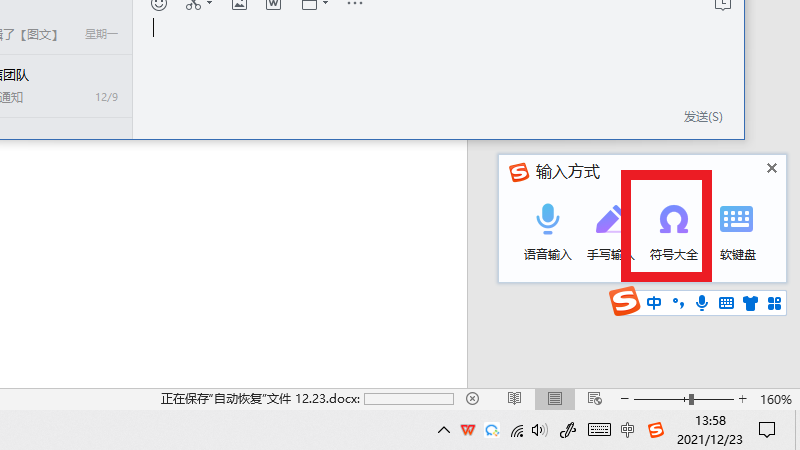Image resolution: width=800 pixels, height=450 pixels.
Task: Open 软键盘 soft keyboard
Action: (x=736, y=230)
